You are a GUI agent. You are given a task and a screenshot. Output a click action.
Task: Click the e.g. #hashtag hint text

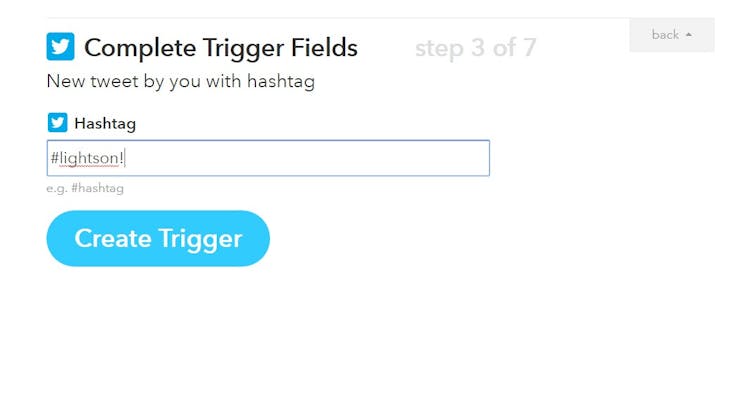85,188
